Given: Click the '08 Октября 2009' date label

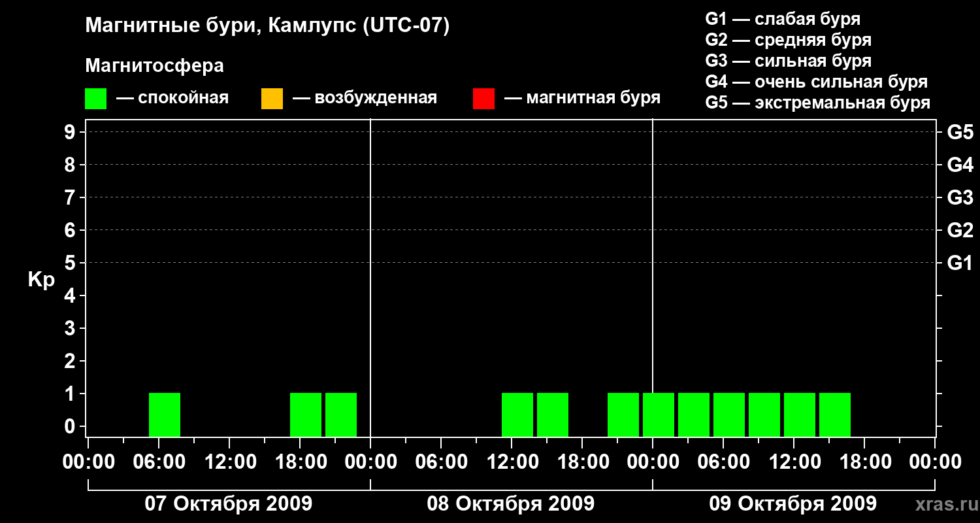Looking at the screenshot, I should pos(511,503).
